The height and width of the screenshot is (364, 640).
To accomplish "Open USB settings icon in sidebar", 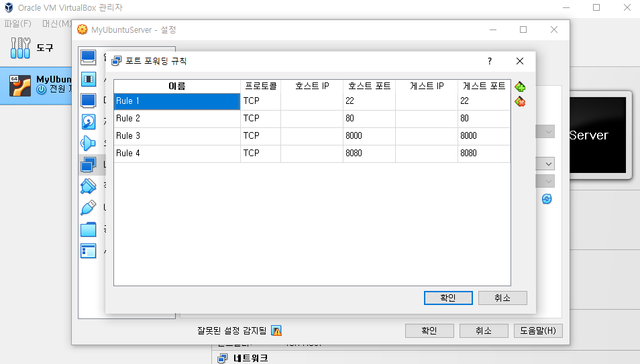I will coord(88,208).
